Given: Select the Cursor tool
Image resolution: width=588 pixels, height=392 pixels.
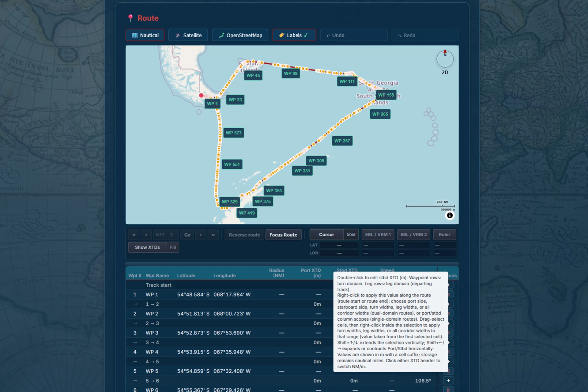Looking at the screenshot, I should point(326,235).
